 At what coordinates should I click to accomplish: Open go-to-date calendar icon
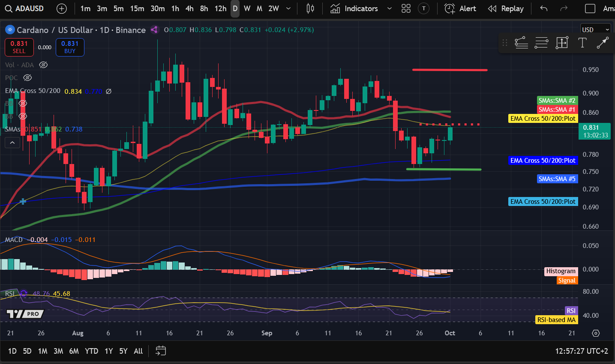tap(160, 351)
